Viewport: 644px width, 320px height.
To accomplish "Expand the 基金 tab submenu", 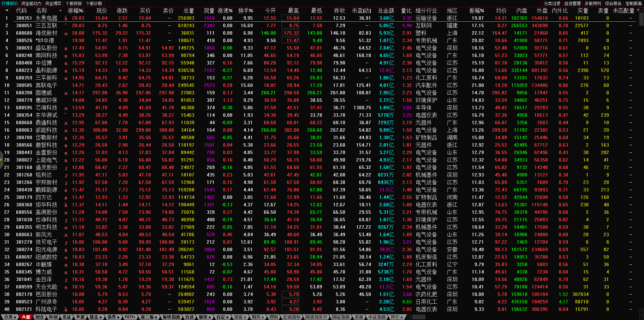I will click(x=95, y=317).
